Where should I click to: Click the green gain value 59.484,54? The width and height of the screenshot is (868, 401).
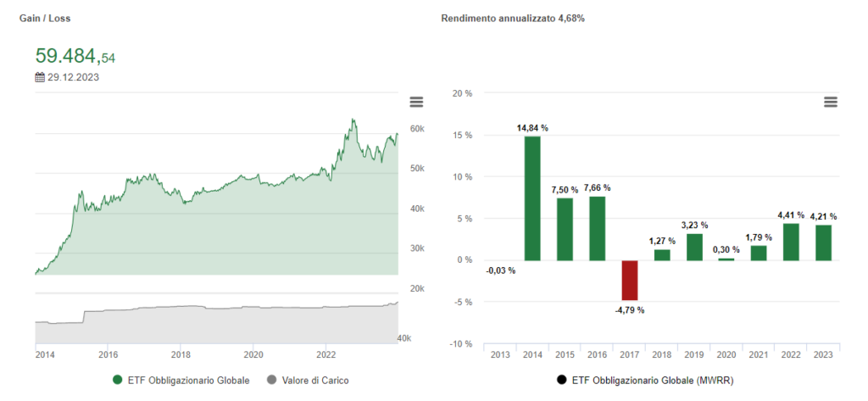[75, 57]
